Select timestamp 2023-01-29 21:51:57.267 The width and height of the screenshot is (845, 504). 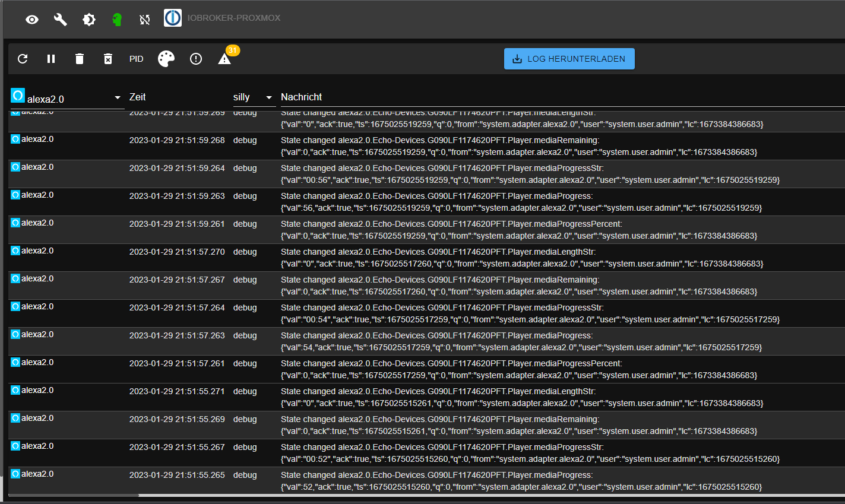(177, 280)
